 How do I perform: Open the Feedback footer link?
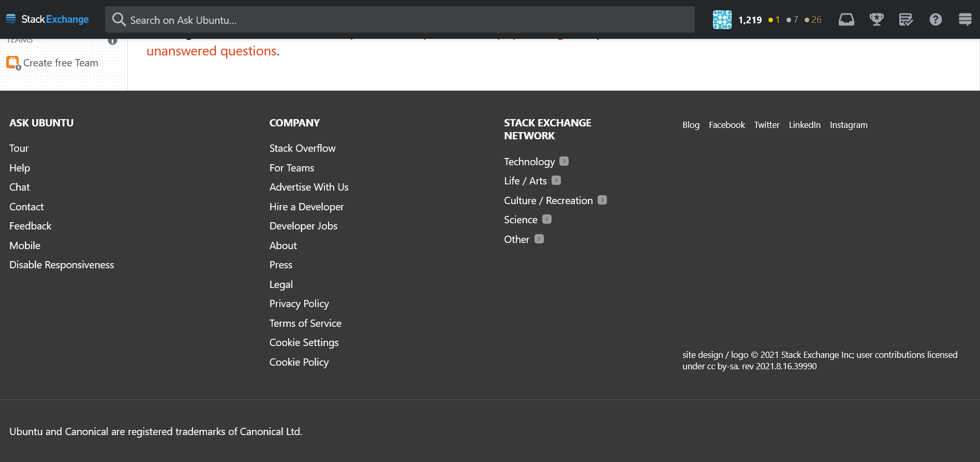point(30,226)
